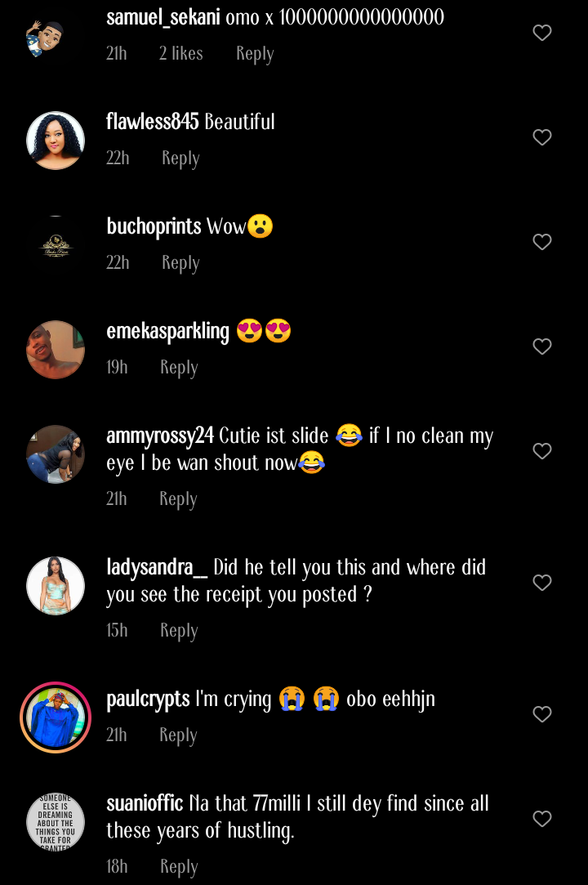Tap the username ammyrossy24
Image resolution: width=588 pixels, height=885 pixels.
(159, 436)
